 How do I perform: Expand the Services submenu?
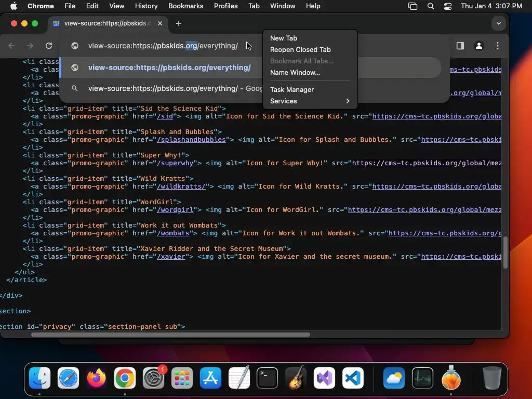(x=310, y=101)
